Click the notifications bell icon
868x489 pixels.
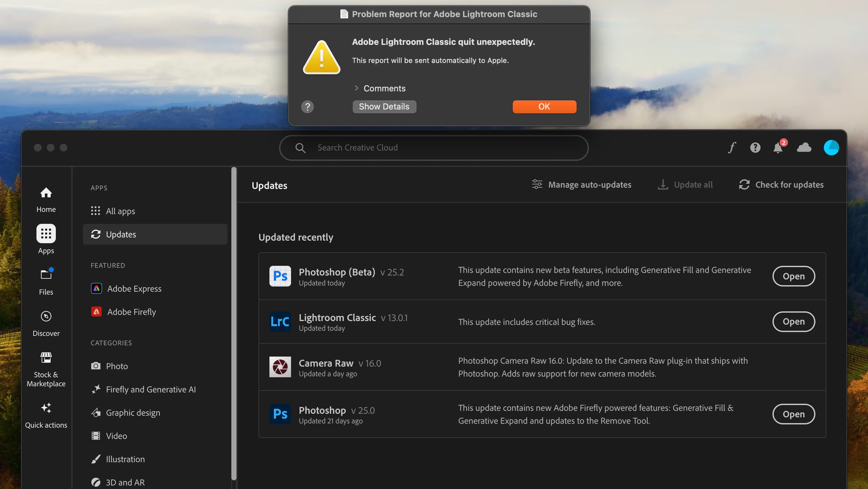pyautogui.click(x=778, y=148)
